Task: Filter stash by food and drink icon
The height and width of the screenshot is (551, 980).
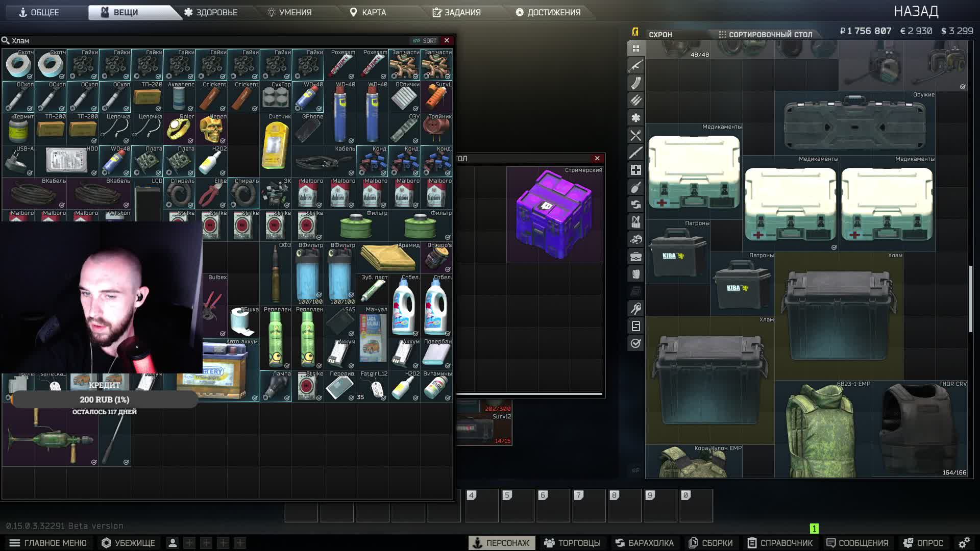Action: coord(635,135)
